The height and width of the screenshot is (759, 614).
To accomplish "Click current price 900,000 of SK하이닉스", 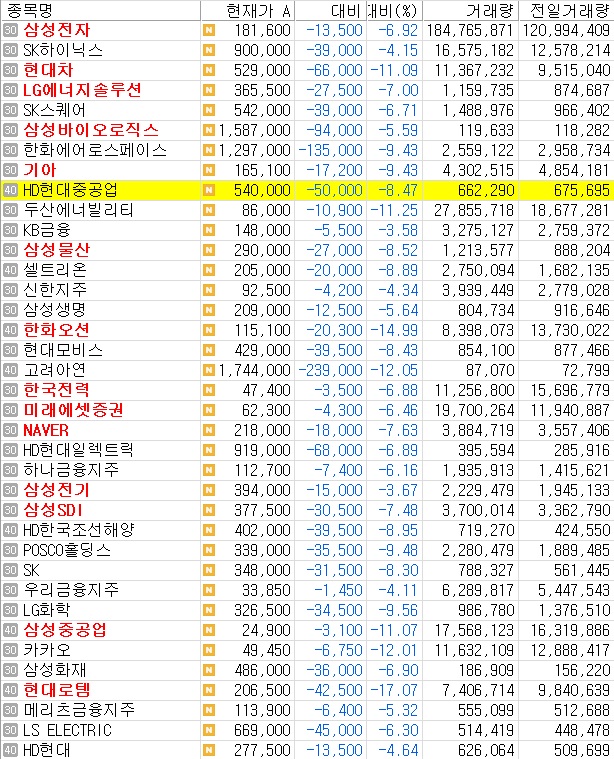I will pos(262,50).
